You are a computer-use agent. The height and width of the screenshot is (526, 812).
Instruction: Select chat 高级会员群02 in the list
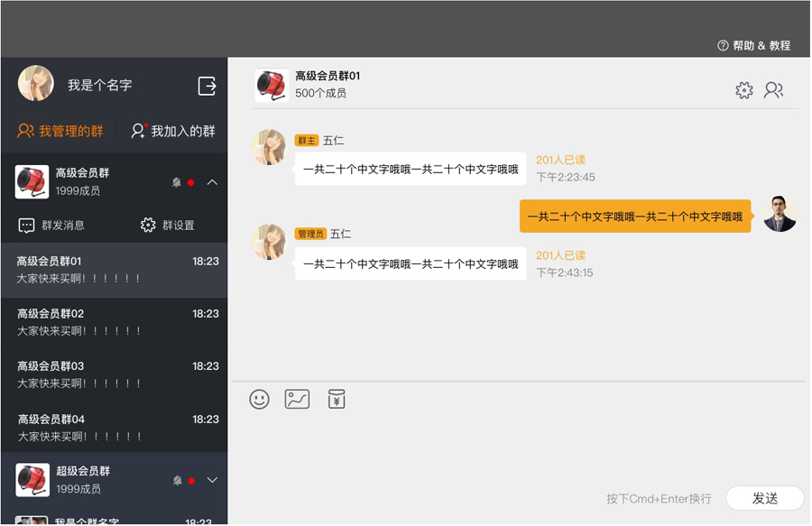[114, 323]
